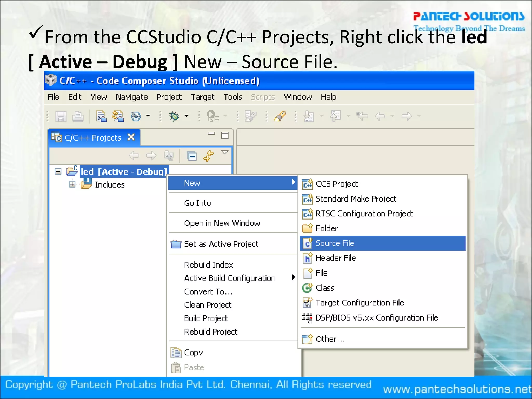Open the dropdown beside the target configuration icon

pos(148,116)
